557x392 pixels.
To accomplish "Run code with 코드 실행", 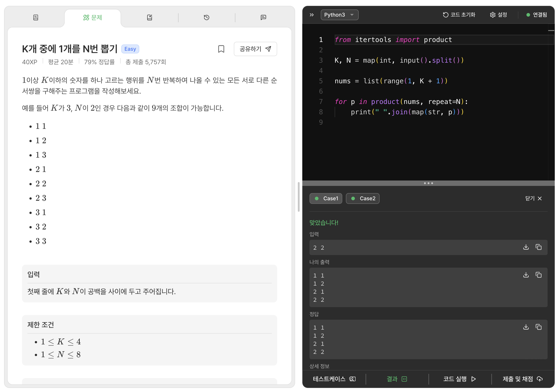I will pos(460,379).
